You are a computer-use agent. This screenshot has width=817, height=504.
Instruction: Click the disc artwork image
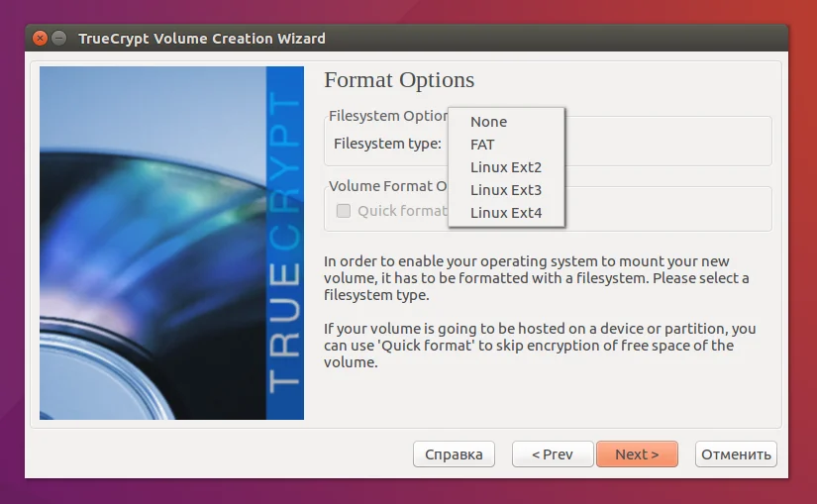[x=153, y=243]
